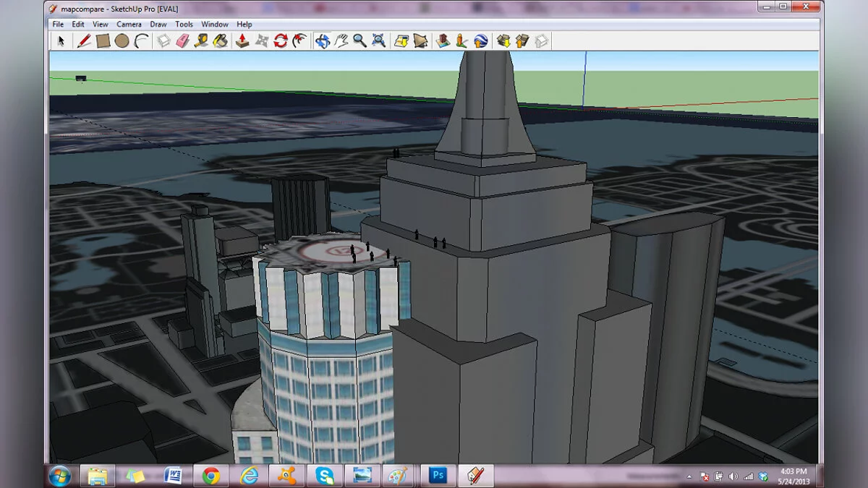
Task: Switch to Photoshop in the taskbar
Action: click(438, 475)
